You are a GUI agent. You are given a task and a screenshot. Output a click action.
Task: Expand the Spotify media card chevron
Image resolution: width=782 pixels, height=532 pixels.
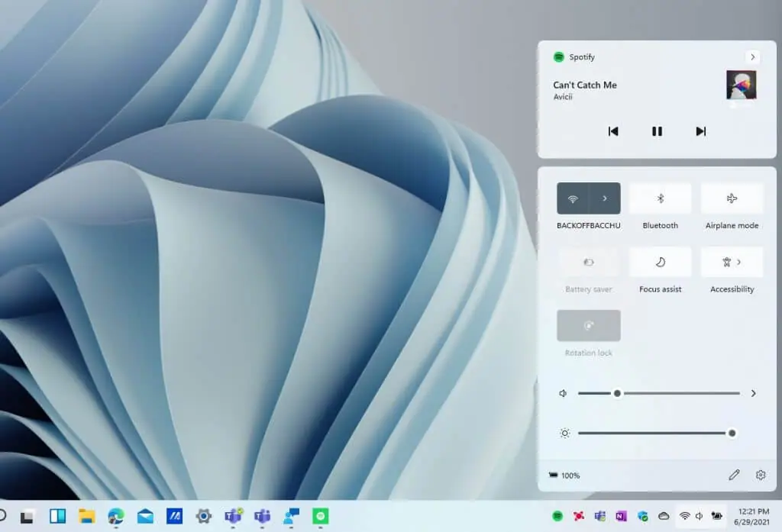click(x=752, y=56)
